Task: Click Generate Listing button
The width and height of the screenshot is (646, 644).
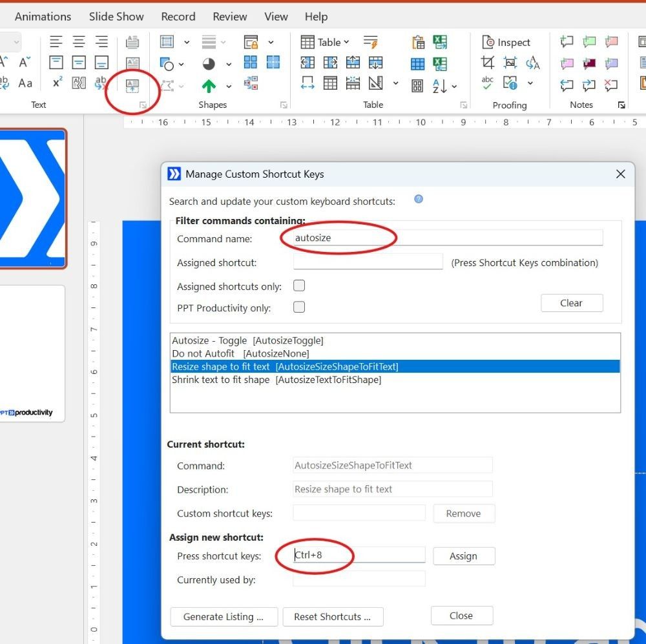Action: pos(224,617)
